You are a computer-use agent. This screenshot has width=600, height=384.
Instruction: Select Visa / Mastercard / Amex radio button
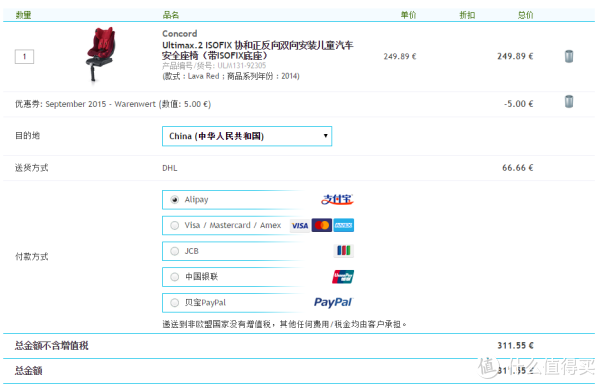pos(174,225)
